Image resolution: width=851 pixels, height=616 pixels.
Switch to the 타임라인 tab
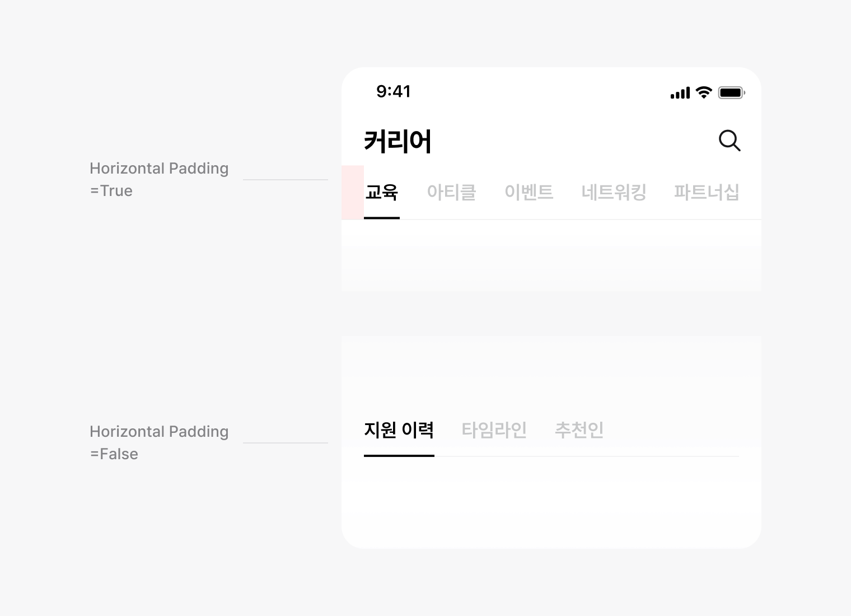coord(494,430)
